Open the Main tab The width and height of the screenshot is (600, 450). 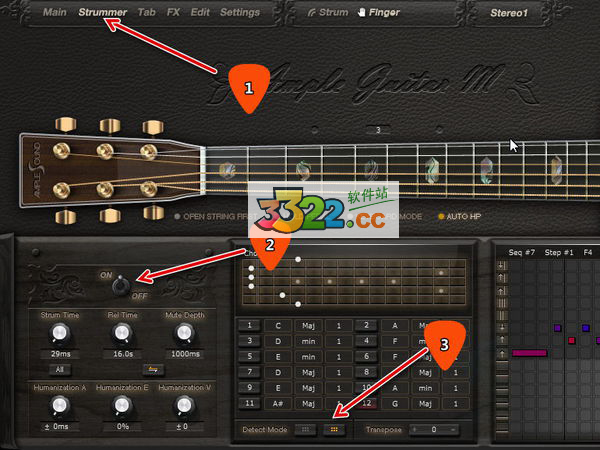tap(55, 12)
